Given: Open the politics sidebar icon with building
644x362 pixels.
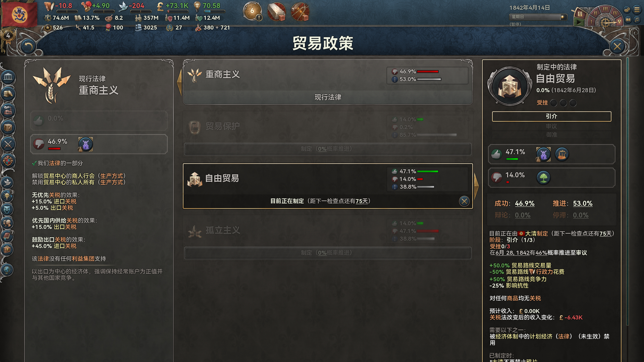Looking at the screenshot, I should coord(8,77).
